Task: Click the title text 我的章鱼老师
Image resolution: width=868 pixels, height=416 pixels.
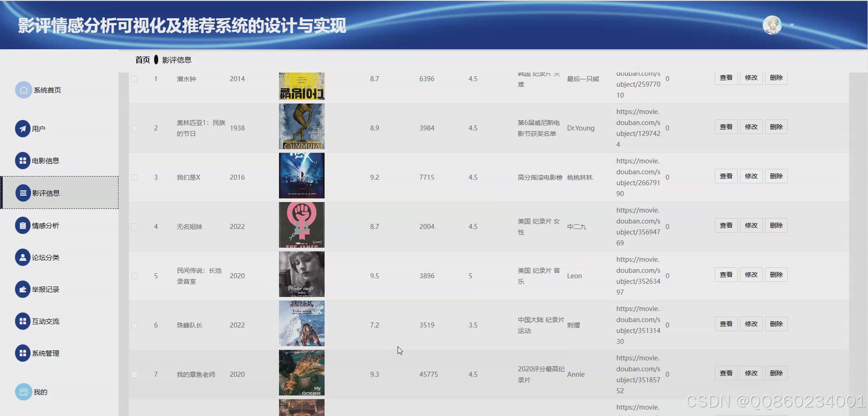Action: coord(196,374)
